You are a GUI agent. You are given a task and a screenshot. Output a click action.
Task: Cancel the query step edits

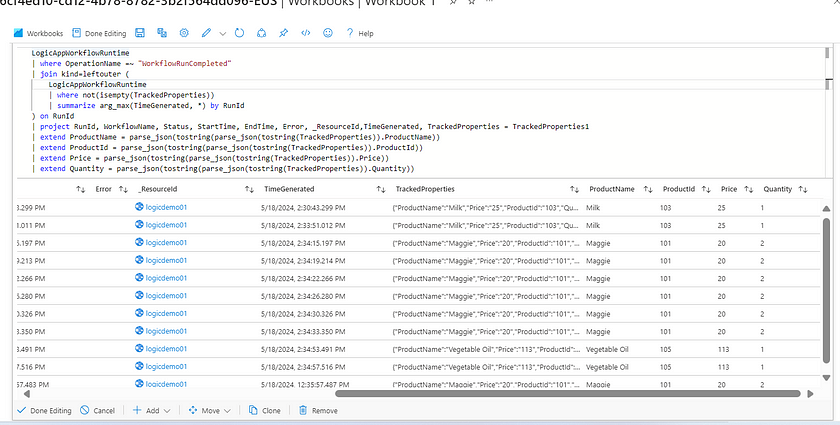pos(98,411)
